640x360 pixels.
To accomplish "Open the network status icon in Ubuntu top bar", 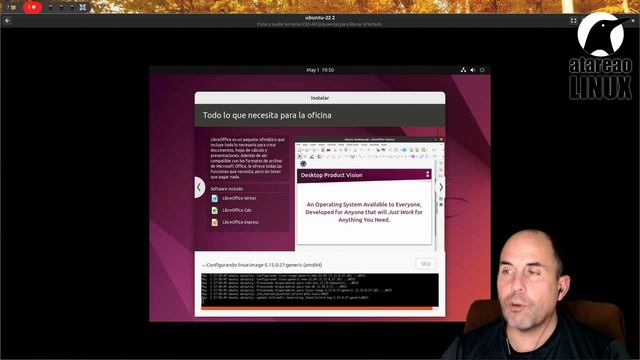I will coord(463,70).
